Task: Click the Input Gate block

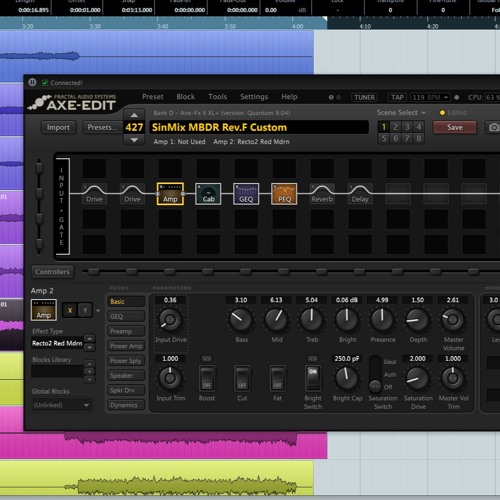Action: [x=62, y=206]
